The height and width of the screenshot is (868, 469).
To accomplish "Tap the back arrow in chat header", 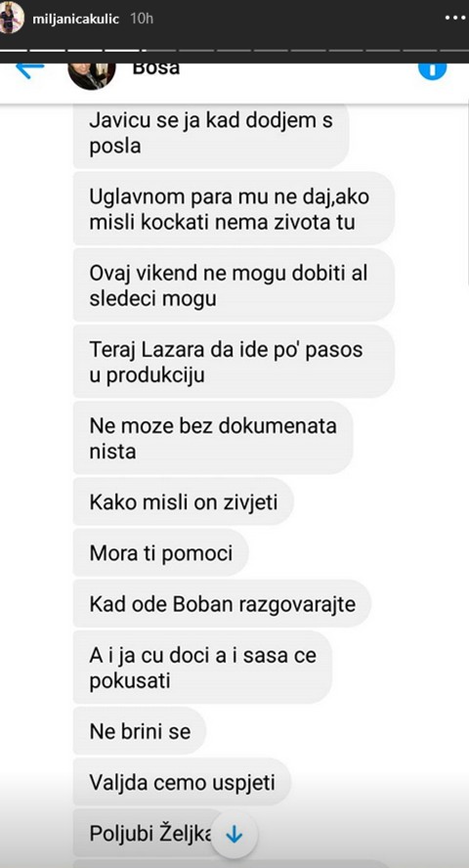I will pos(30,70).
